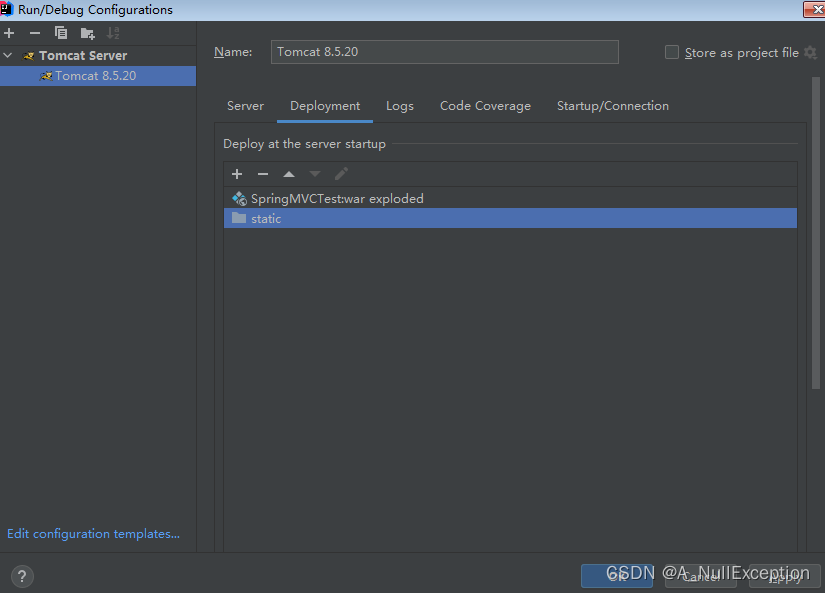
Task: Open the help question mark button
Action: 22,576
